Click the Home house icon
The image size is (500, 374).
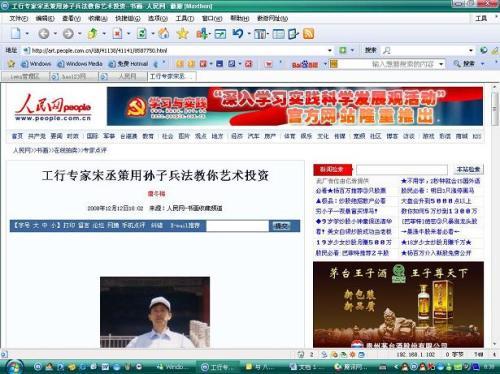point(163,33)
